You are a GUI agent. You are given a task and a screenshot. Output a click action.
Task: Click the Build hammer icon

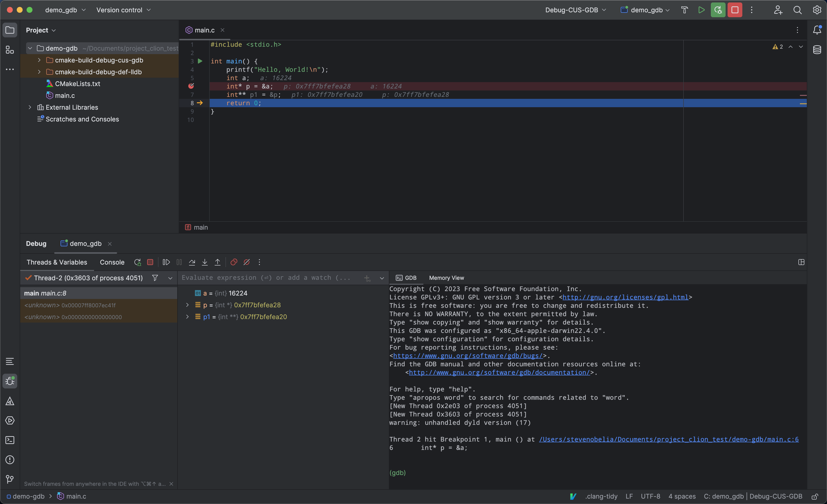pos(684,10)
